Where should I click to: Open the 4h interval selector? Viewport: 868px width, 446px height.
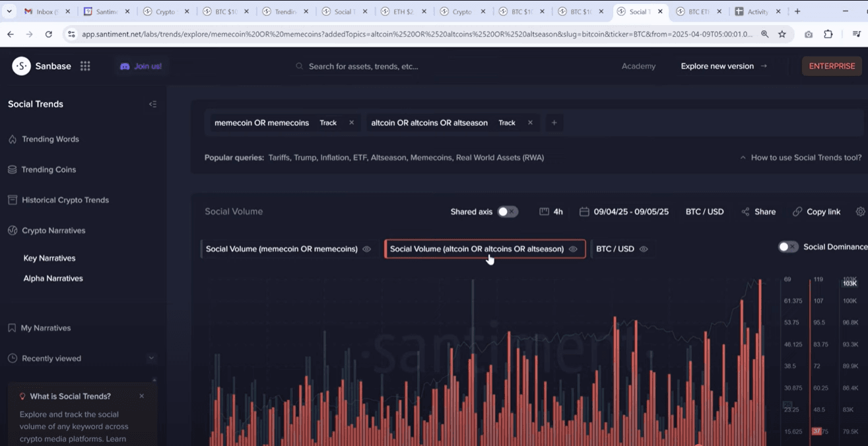tap(551, 212)
